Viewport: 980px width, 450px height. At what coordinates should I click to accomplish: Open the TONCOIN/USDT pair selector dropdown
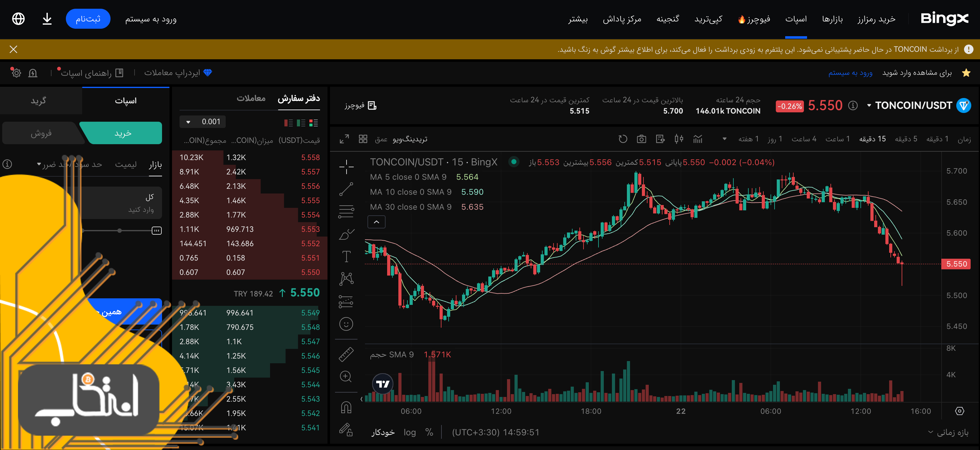tap(869, 105)
